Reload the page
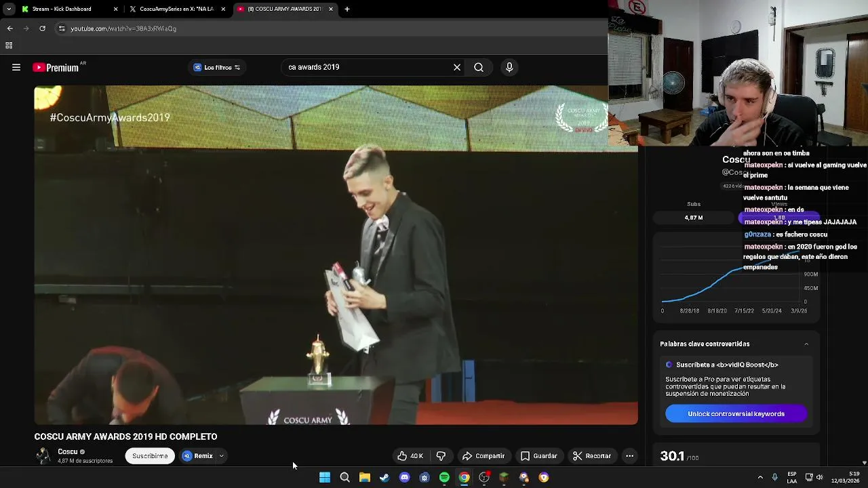This screenshot has width=868, height=488. 42,28
